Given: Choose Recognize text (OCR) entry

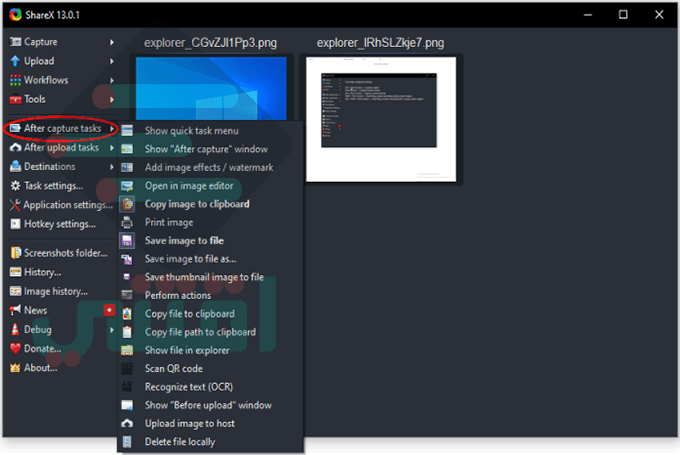Looking at the screenshot, I should coord(210,387).
